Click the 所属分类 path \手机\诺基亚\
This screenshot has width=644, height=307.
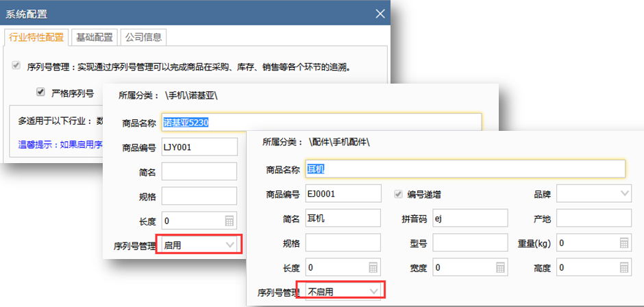pos(191,96)
